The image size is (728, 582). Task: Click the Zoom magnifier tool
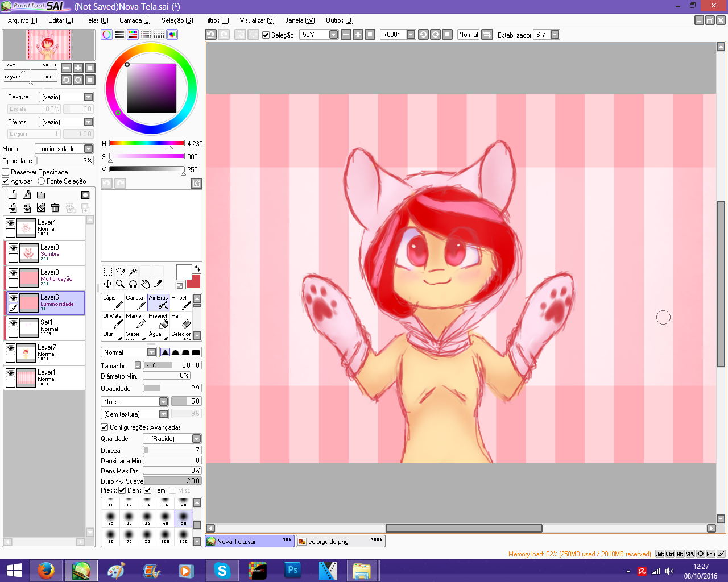(x=120, y=284)
